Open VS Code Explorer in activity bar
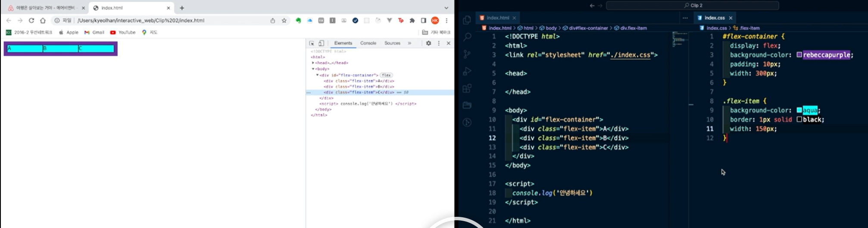This screenshot has width=868, height=228. (x=467, y=20)
